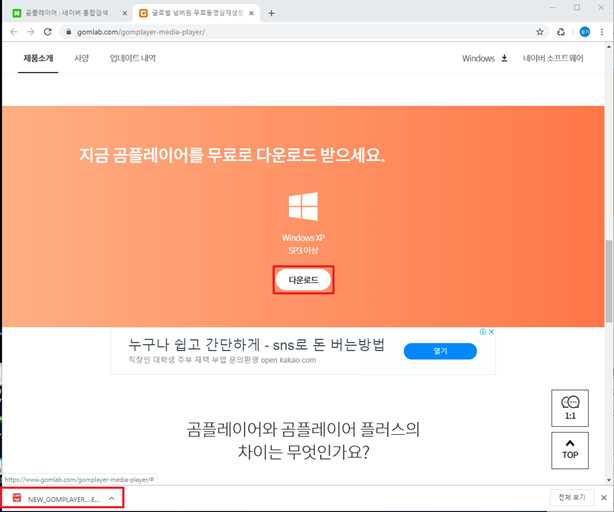Click the Windows XP SP3 이상 text
Screen dimensions: 614x512
pyautogui.click(x=303, y=244)
